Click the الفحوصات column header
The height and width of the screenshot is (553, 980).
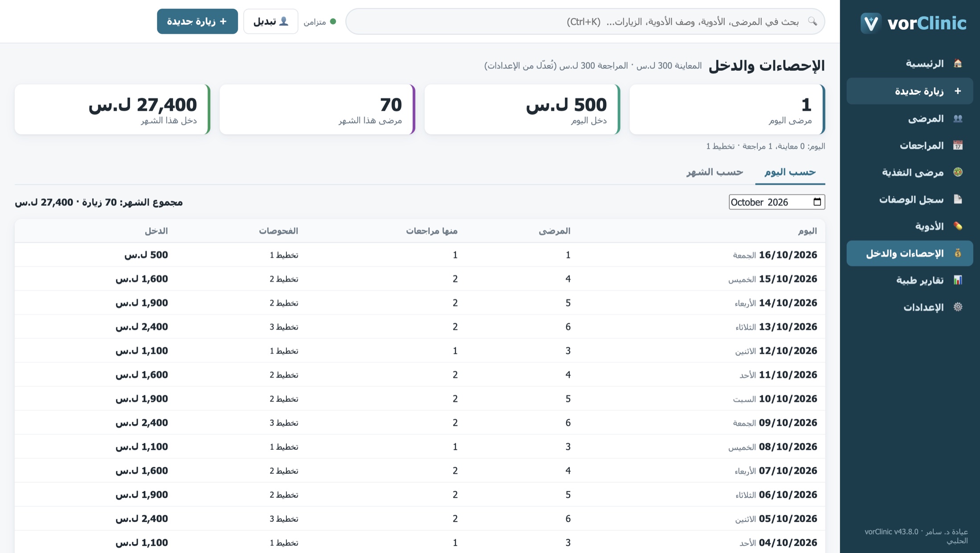click(x=278, y=231)
